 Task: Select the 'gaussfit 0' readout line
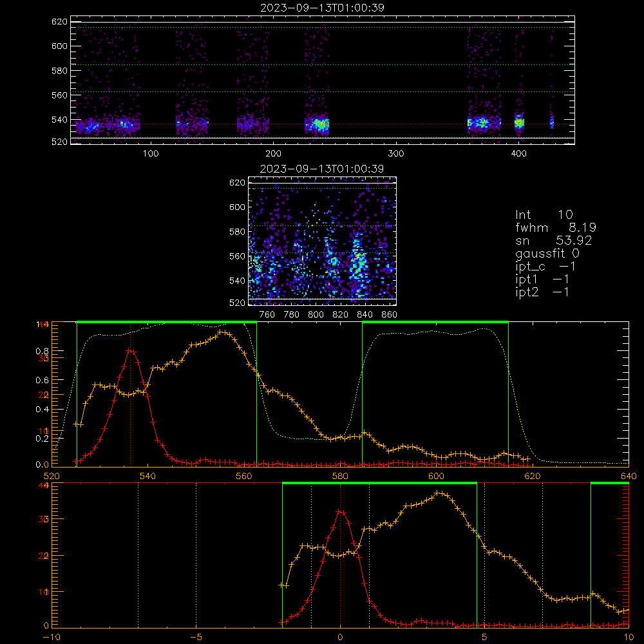pyautogui.click(x=547, y=253)
